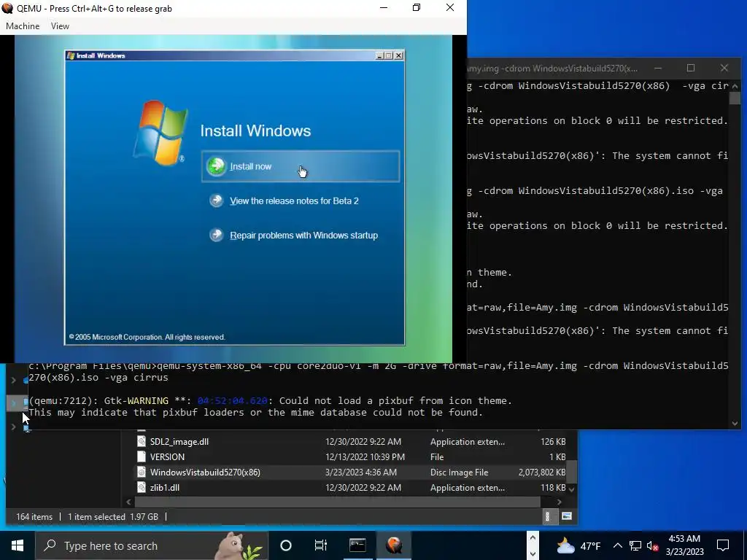Click the arrow icon beside Repair problems
Screen dimensions: 747x560
click(216, 235)
